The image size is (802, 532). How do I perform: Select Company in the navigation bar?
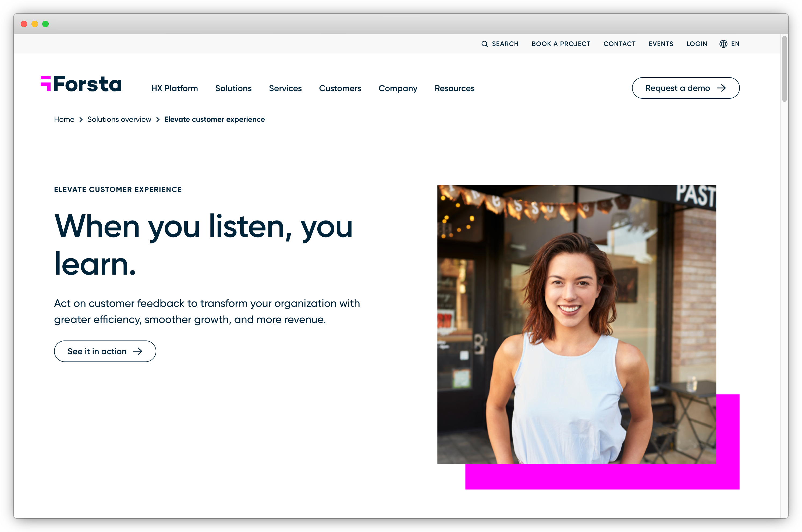click(x=398, y=88)
